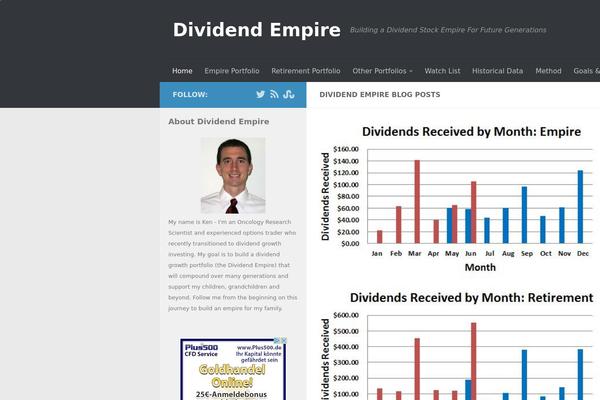Open the Twitter follow icon
This screenshot has height=400, width=600.
[x=261, y=95]
